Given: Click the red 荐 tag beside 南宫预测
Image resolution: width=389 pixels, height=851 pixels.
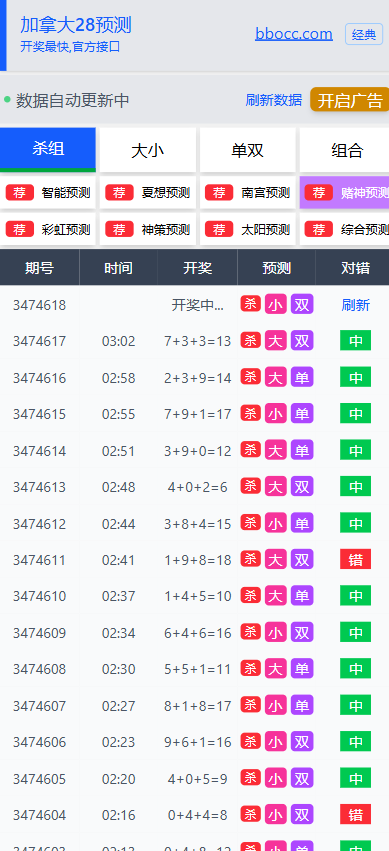Looking at the screenshot, I should tap(219, 192).
